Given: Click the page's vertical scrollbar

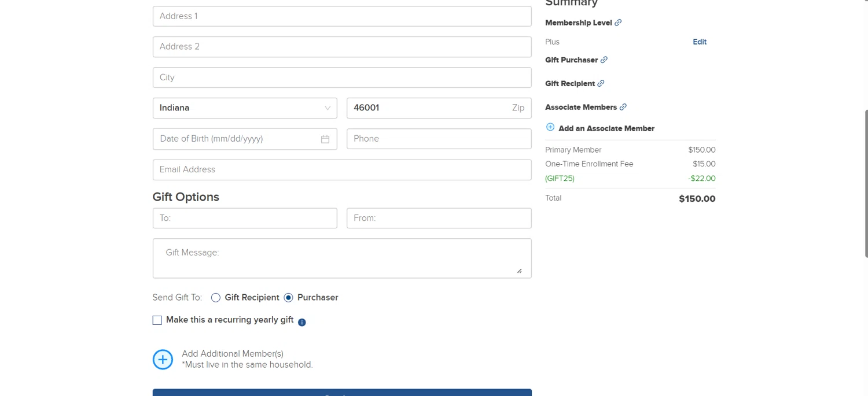Looking at the screenshot, I should point(866,173).
